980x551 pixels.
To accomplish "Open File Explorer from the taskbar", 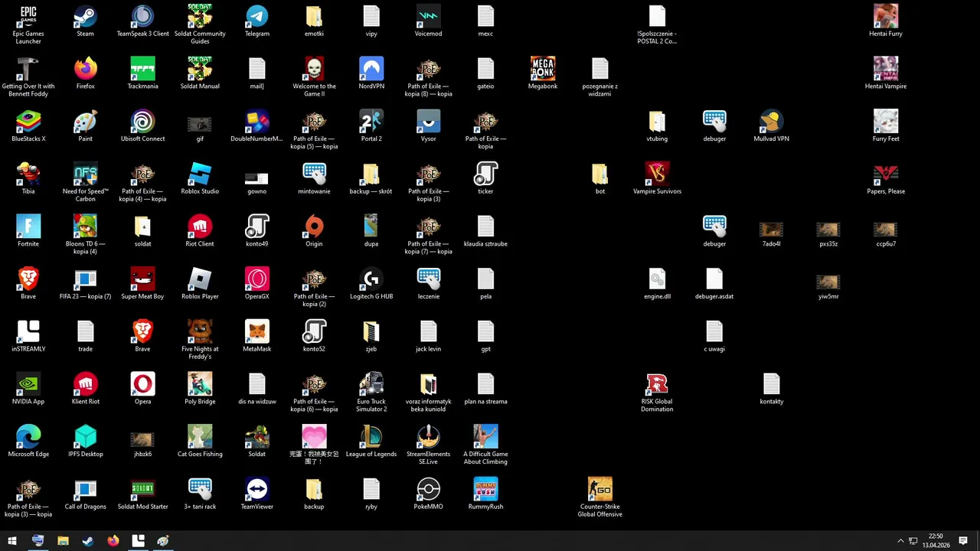I will 63,540.
